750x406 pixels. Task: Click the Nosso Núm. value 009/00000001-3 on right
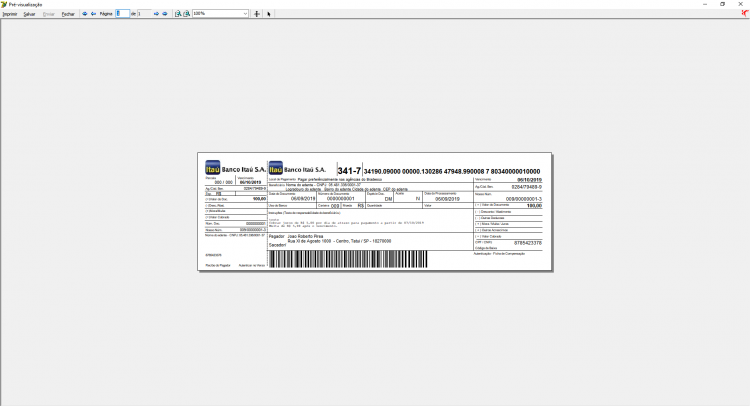524,199
